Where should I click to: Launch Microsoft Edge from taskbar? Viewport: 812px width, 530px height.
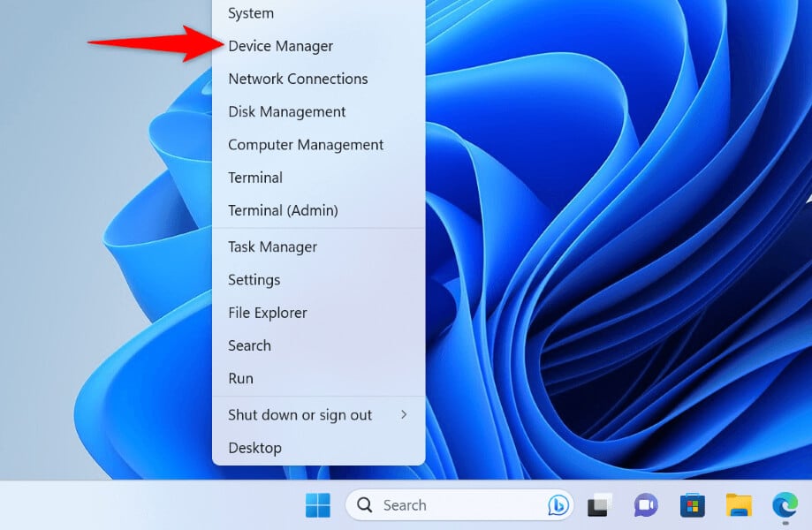(x=785, y=504)
